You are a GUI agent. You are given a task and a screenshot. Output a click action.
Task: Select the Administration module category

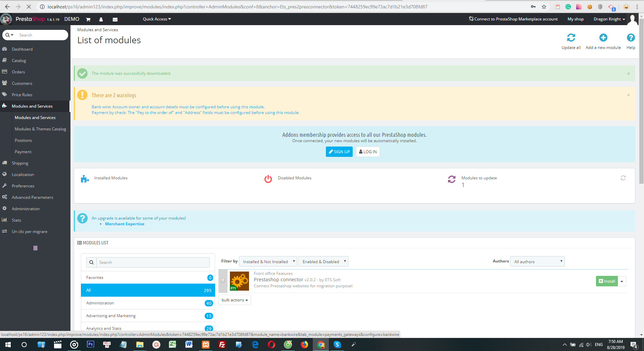tap(148, 303)
